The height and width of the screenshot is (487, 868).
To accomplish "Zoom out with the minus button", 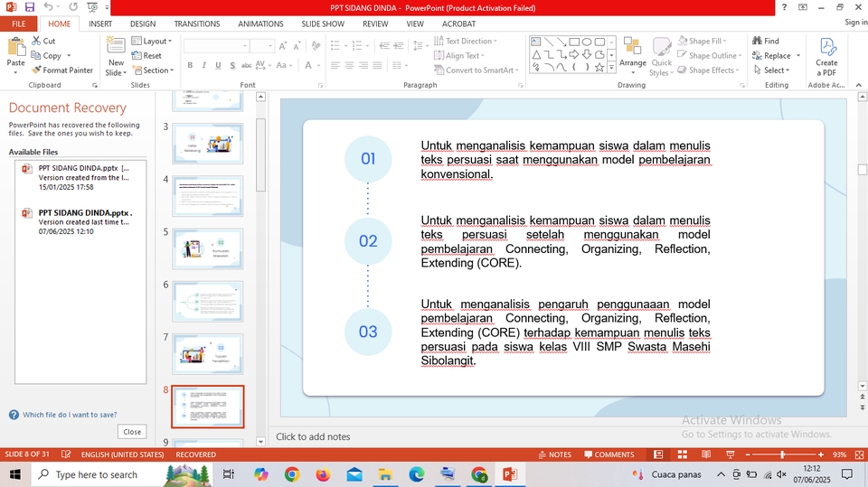I will point(748,454).
